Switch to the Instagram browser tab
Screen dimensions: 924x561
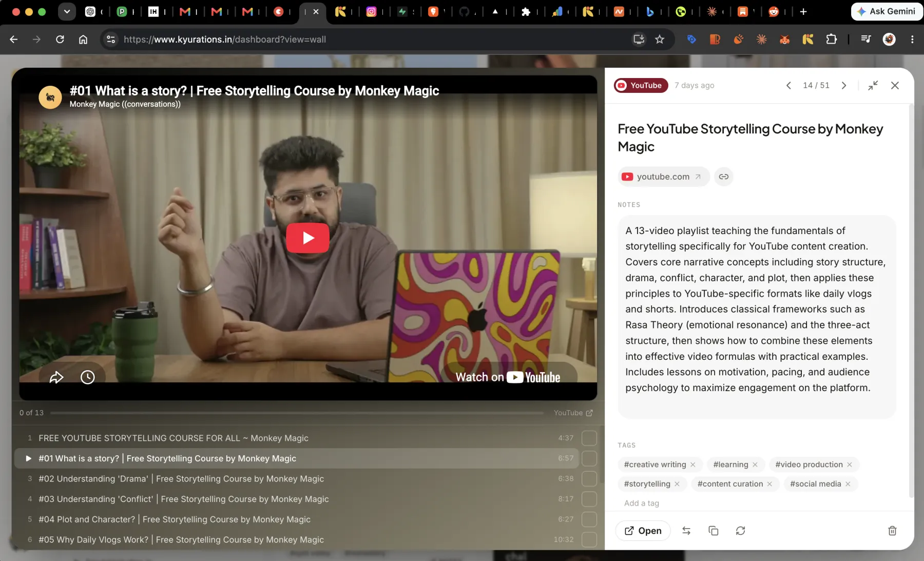coord(371,11)
